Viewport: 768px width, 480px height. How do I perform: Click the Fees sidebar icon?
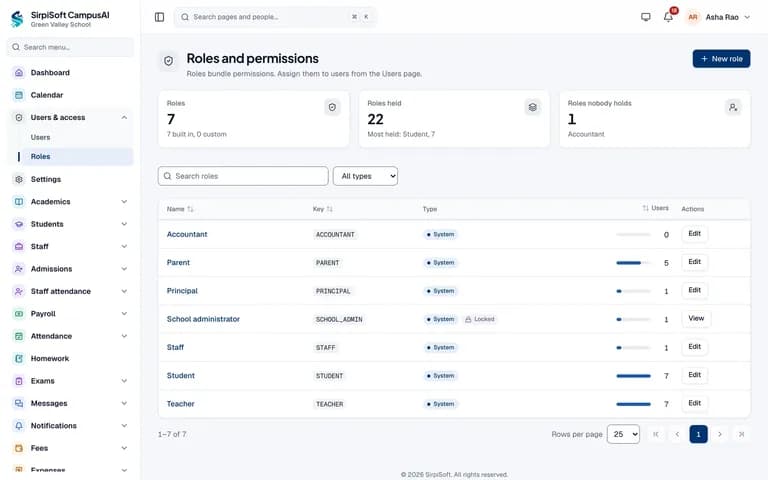pos(19,448)
